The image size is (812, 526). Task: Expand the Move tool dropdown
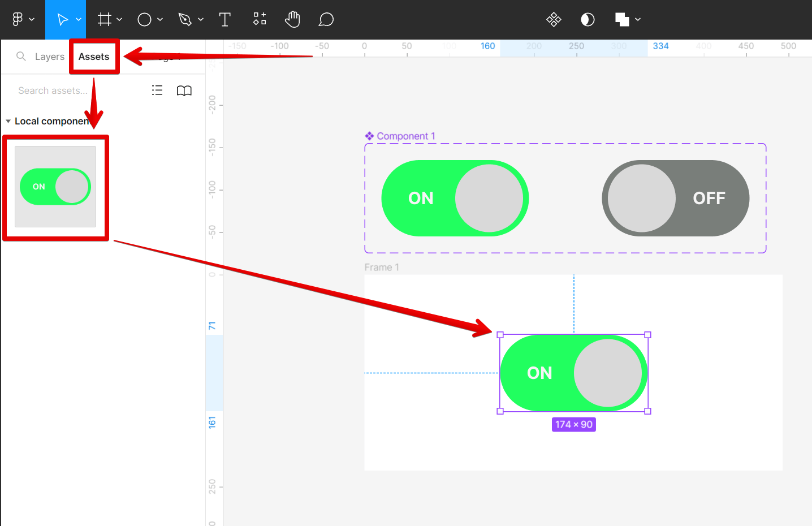pos(79,19)
